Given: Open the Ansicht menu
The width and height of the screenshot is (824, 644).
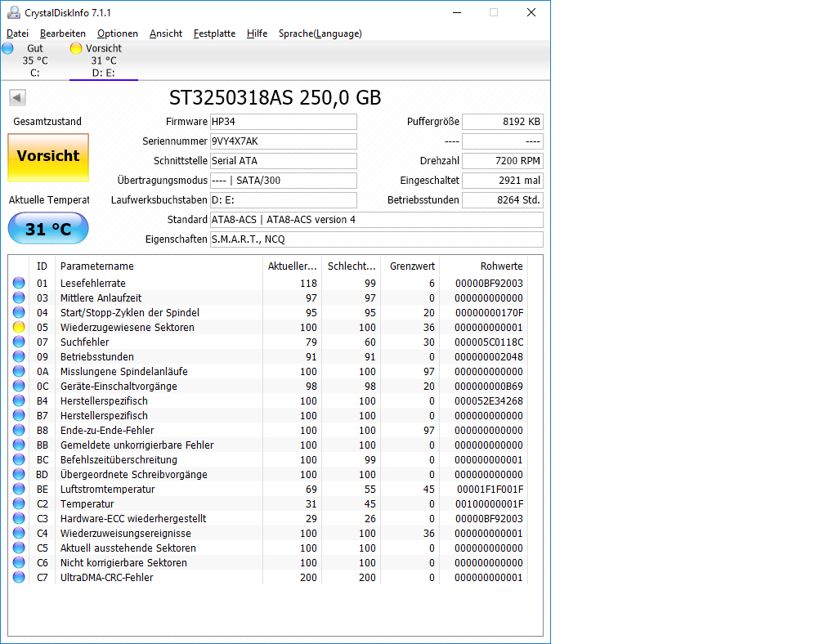Looking at the screenshot, I should click(x=165, y=33).
